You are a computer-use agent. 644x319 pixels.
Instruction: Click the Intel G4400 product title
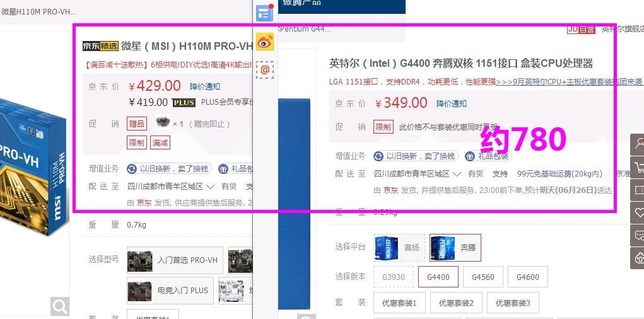tap(461, 63)
